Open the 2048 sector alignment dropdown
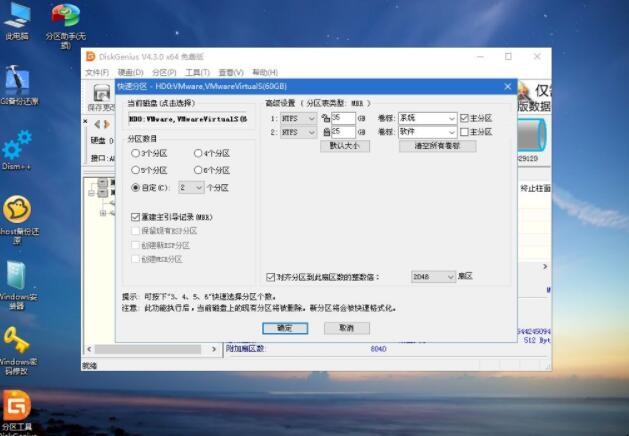 point(433,276)
